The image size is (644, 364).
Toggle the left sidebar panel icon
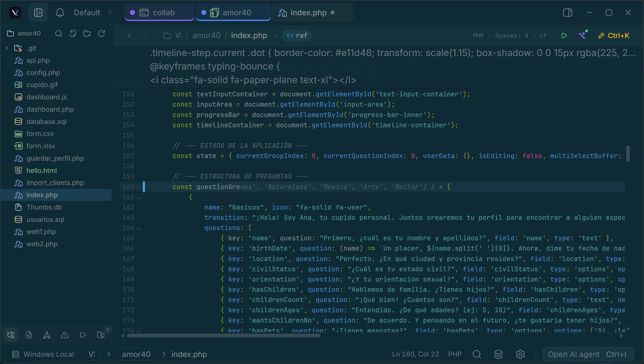tap(38, 13)
